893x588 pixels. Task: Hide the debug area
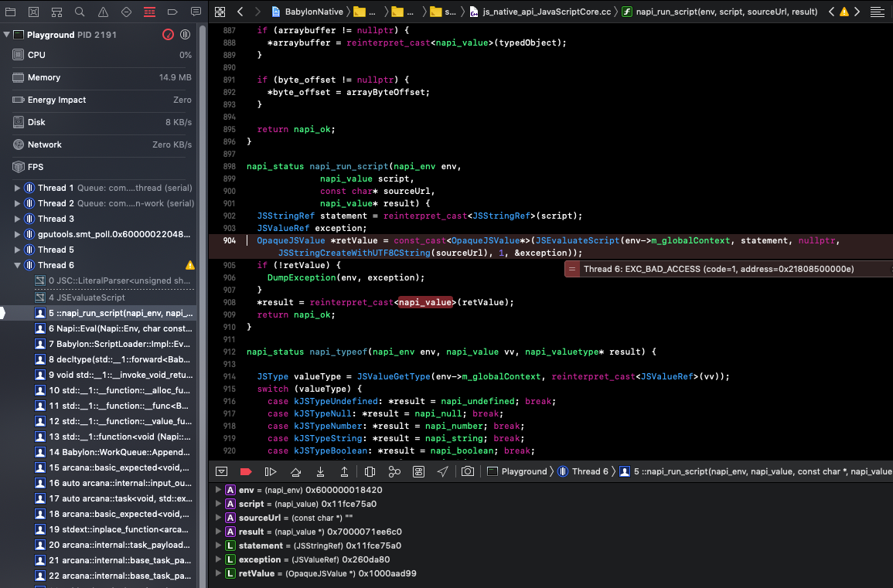(222, 471)
